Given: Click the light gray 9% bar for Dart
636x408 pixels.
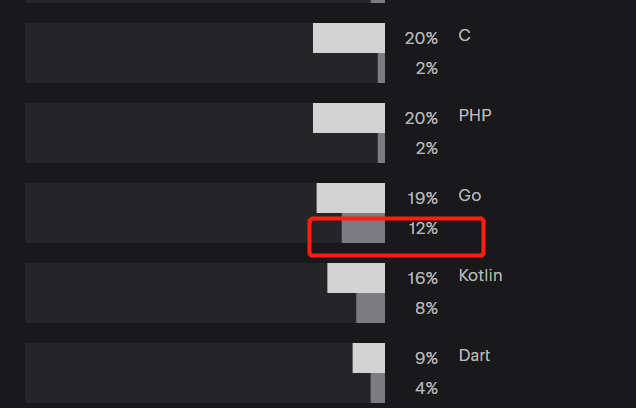Looking at the screenshot, I should [369, 358].
